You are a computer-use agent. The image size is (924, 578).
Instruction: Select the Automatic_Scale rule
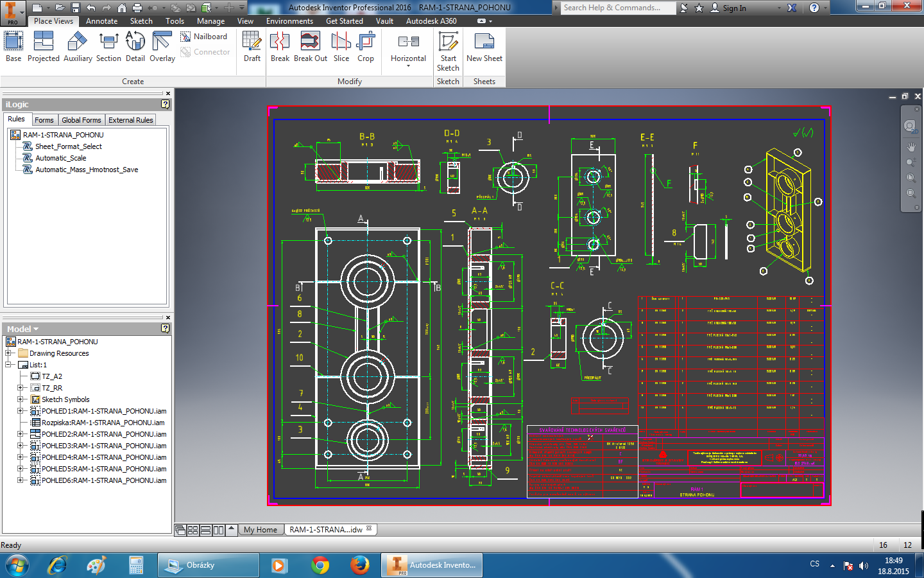point(60,158)
